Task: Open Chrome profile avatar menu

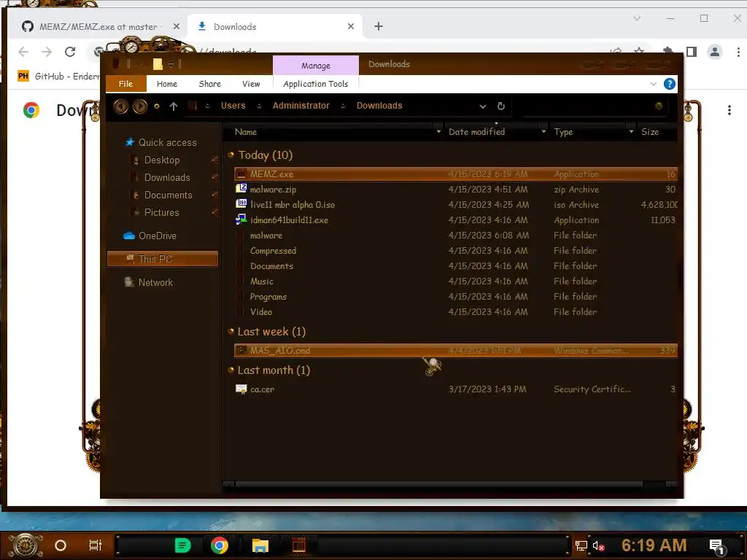Action: (x=715, y=52)
